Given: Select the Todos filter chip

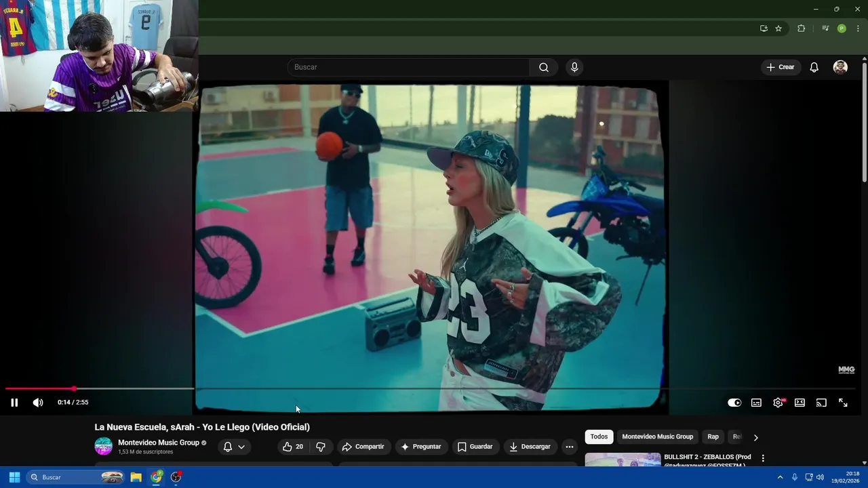Looking at the screenshot, I should 599,437.
